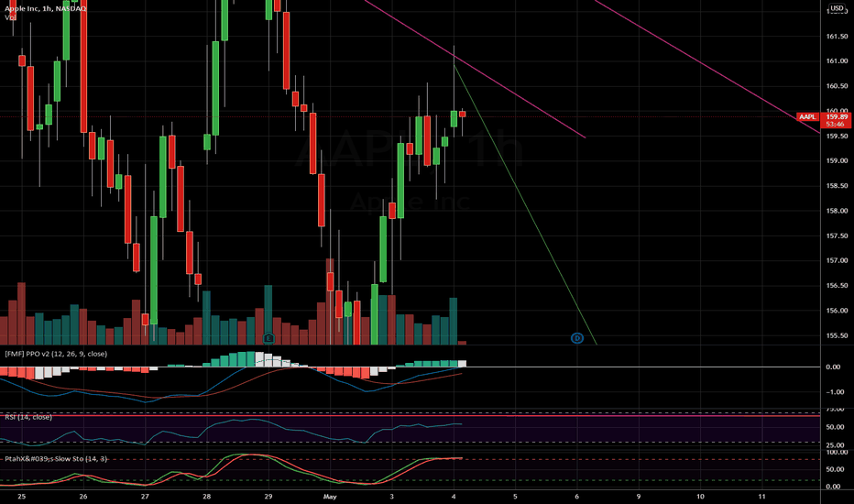
Task: Select the 'Apple Inc, 1h, NASDAQ' chart title
Action: [x=45, y=9]
